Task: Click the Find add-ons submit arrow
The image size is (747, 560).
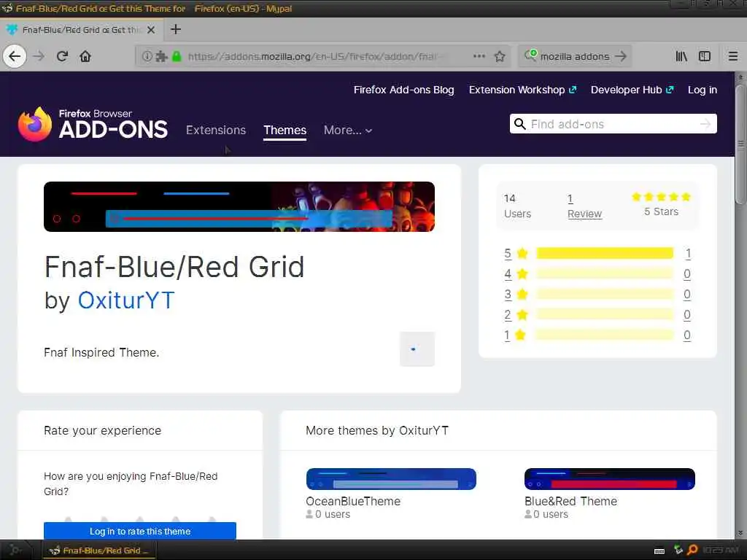Action: click(705, 124)
